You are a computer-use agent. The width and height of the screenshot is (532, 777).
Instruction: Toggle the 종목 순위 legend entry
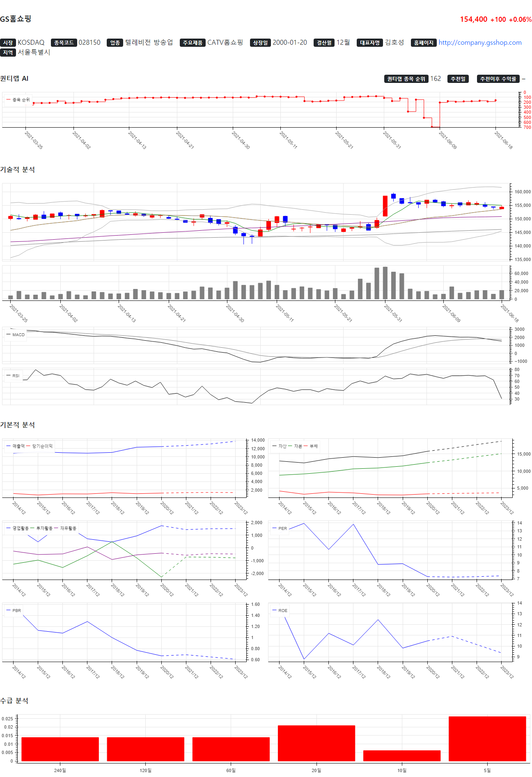[18, 100]
